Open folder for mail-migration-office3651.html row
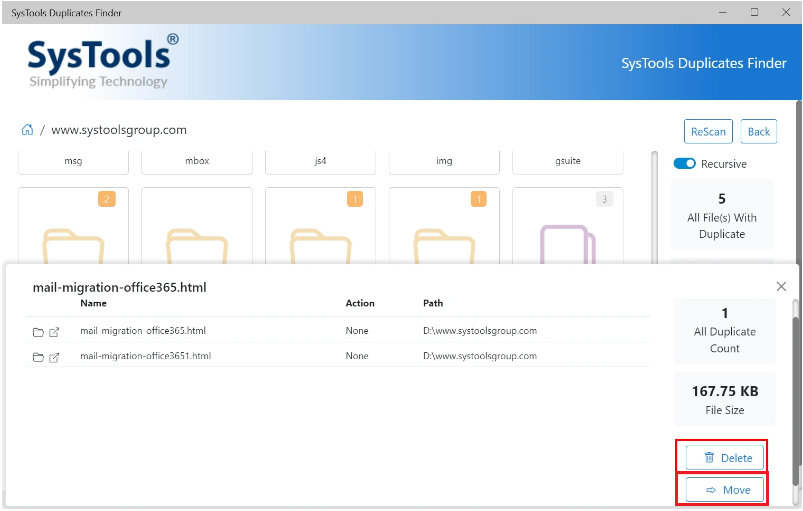The height and width of the screenshot is (511, 803). pyautogui.click(x=38, y=357)
